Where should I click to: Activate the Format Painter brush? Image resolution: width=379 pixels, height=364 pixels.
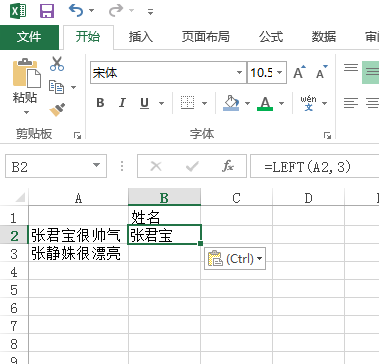(x=57, y=110)
